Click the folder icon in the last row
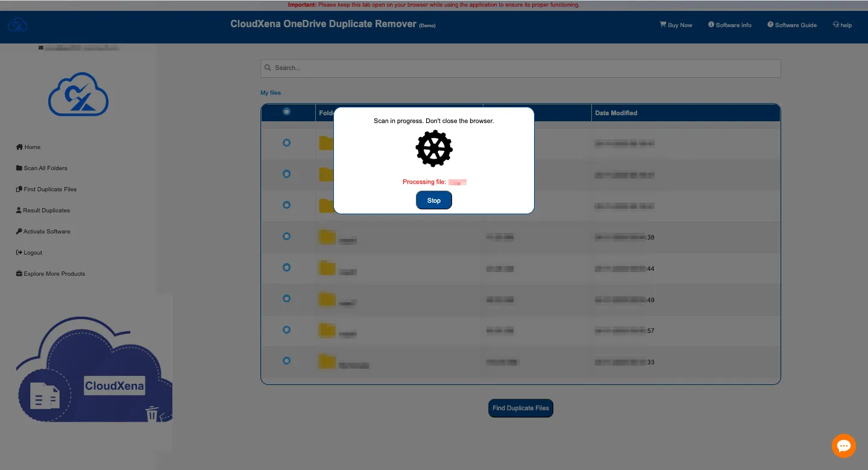This screenshot has height=470, width=868. [327, 361]
